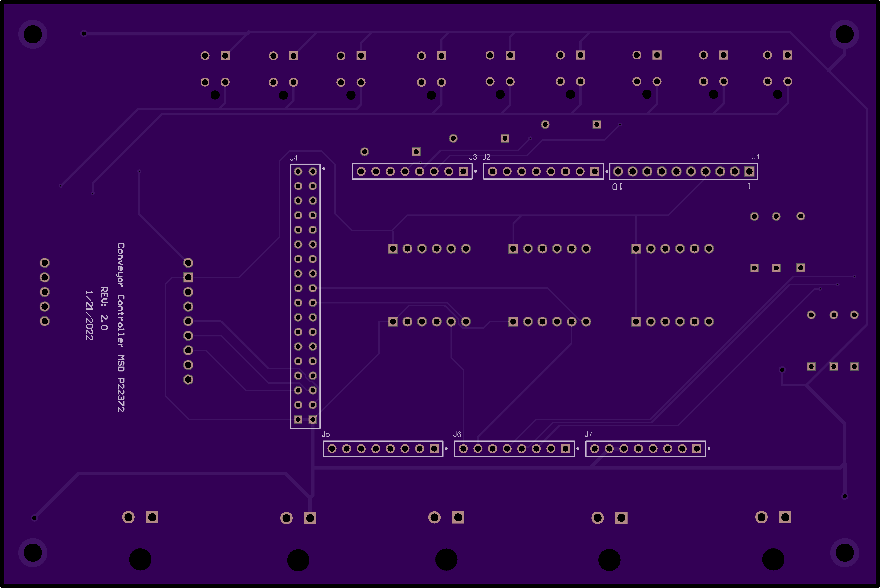Click the square pin-1 pad of J3
This screenshot has height=588, width=880.
(x=463, y=171)
